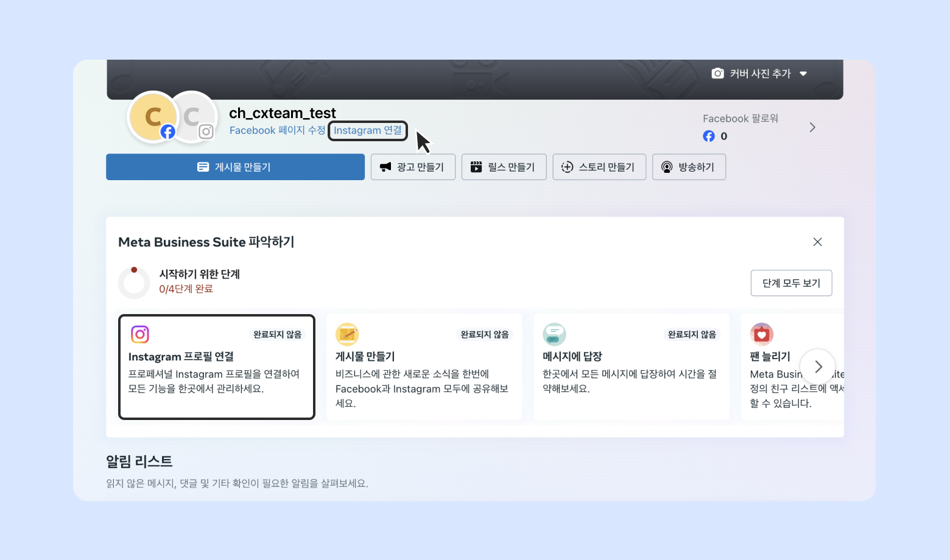The width and height of the screenshot is (950, 560).
Task: Click the Facebook logo beside follower count
Action: tap(709, 136)
